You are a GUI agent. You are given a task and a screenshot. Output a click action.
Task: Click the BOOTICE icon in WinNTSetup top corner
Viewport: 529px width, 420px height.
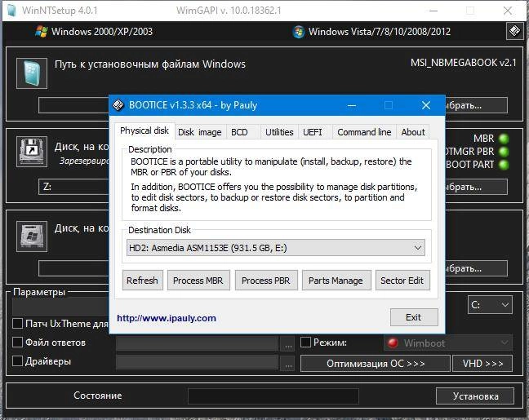pyautogui.click(x=514, y=31)
